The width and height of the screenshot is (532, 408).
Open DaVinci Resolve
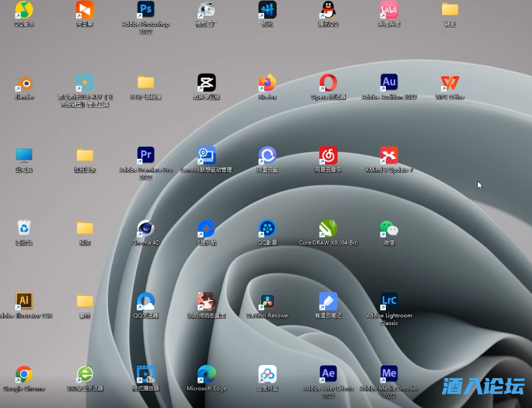267,301
